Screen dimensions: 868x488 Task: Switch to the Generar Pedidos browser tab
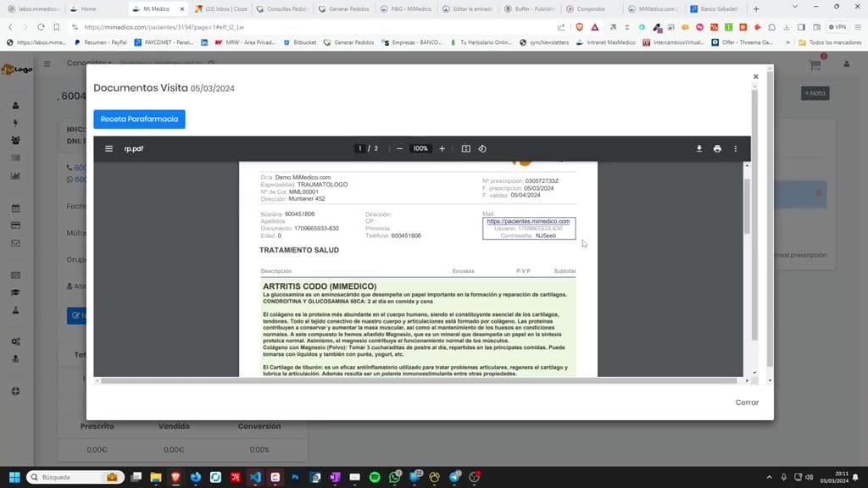[344, 8]
